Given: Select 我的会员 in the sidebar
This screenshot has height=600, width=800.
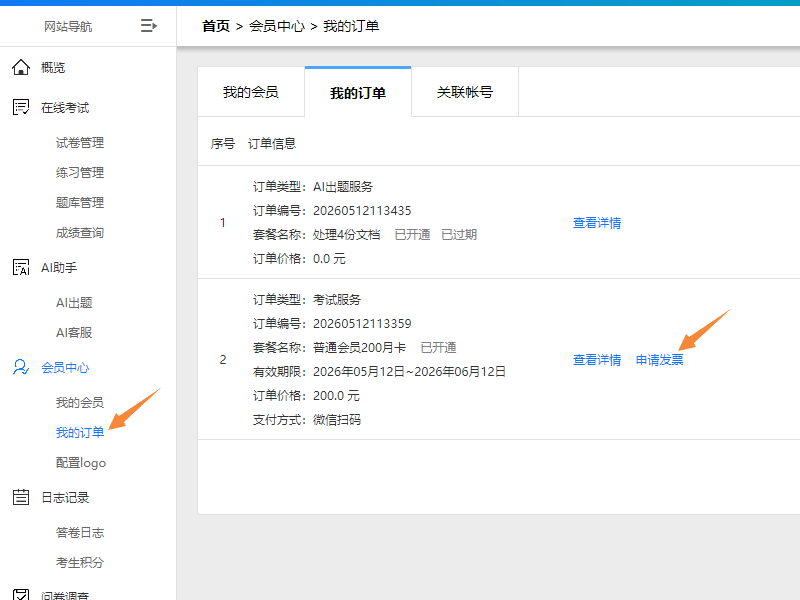Looking at the screenshot, I should click(80, 403).
